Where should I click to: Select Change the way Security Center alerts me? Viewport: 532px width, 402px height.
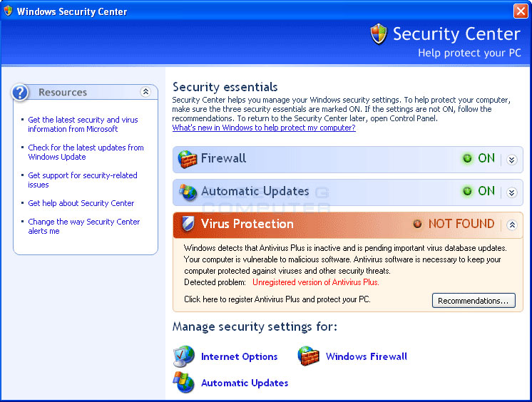(84, 226)
